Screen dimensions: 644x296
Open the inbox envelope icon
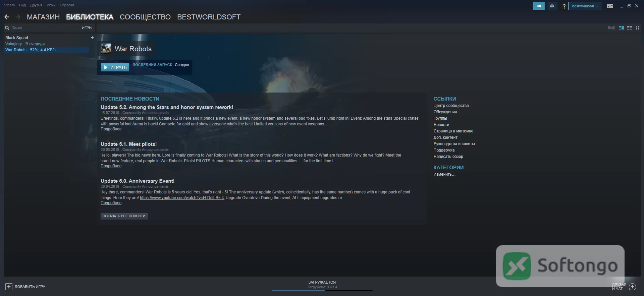(x=552, y=6)
